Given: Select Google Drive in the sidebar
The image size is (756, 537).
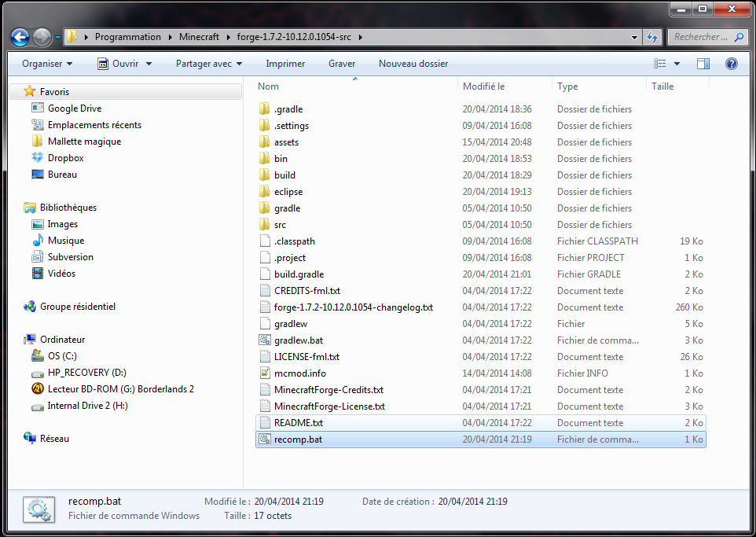Looking at the screenshot, I should (74, 109).
